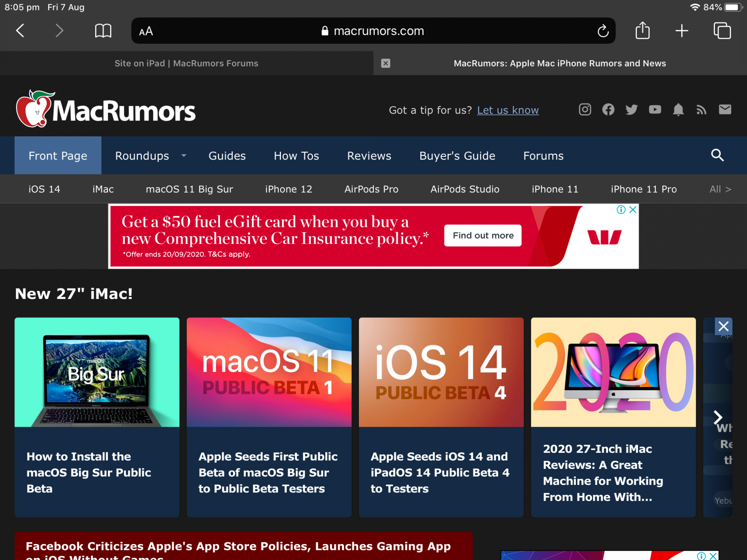This screenshot has width=747, height=560.
Task: Go back to the previous page
Action: point(21,31)
